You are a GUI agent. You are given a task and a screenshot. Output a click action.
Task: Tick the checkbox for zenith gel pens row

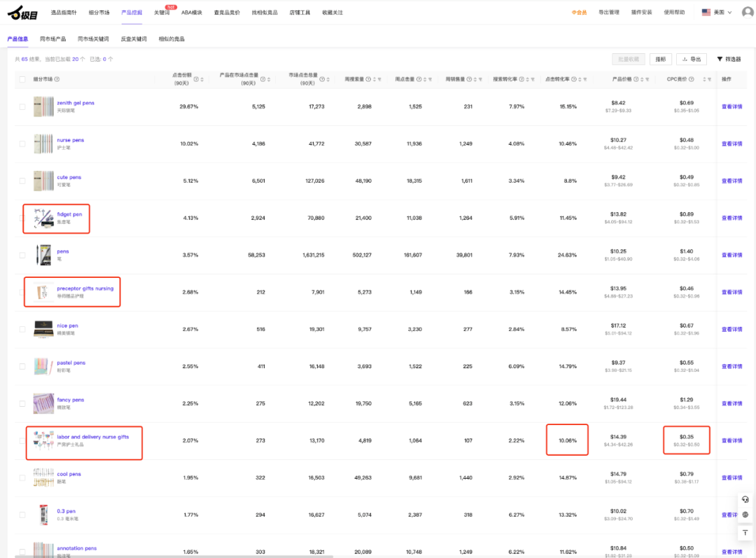[x=22, y=106]
